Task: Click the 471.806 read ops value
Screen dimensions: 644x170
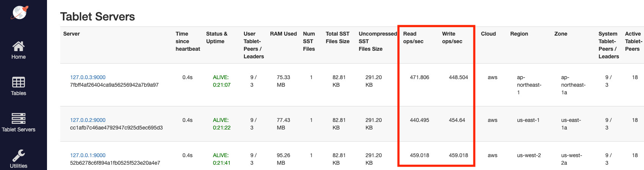Action: click(x=419, y=77)
